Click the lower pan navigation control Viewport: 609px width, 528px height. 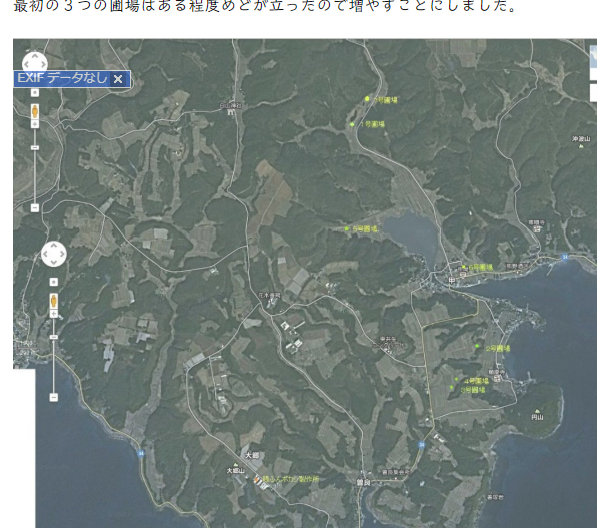(x=54, y=254)
